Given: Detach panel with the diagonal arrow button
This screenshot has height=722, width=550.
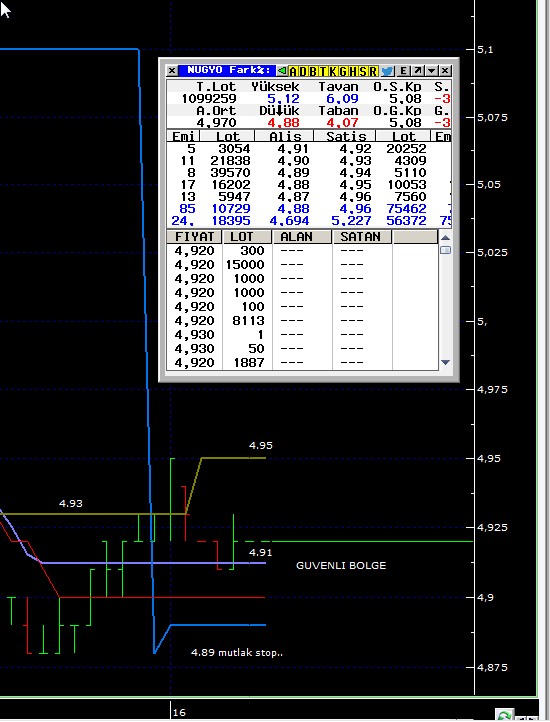Looking at the screenshot, I should [416, 71].
